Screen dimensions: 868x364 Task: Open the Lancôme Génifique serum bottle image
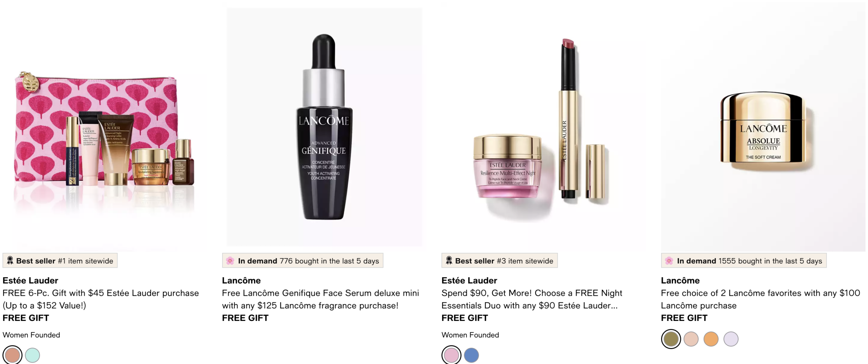(x=324, y=127)
